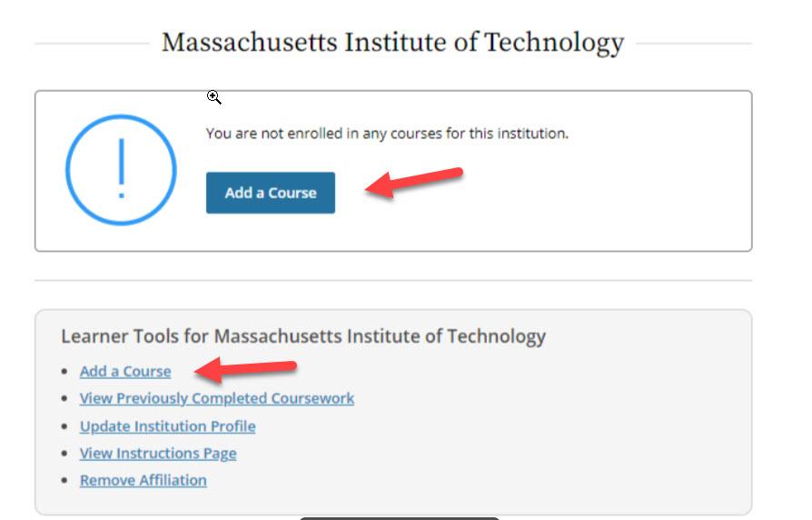812x520 pixels.
Task: Click the bullet next to Remove Affiliation
Action: [x=64, y=480]
